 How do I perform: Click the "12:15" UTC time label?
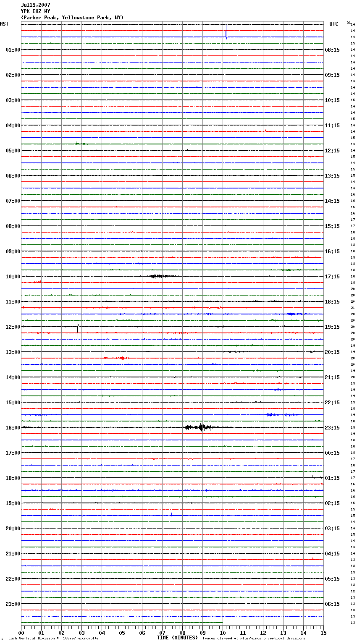tap(332, 151)
